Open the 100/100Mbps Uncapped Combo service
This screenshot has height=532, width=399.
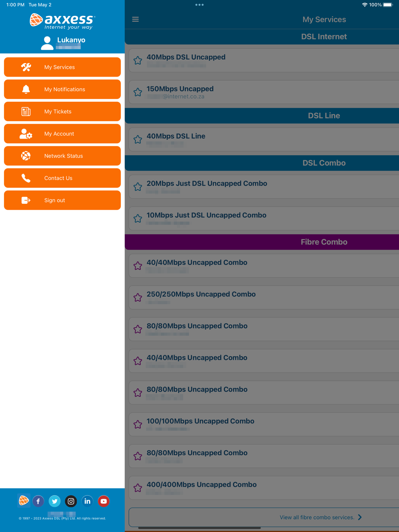264,424
